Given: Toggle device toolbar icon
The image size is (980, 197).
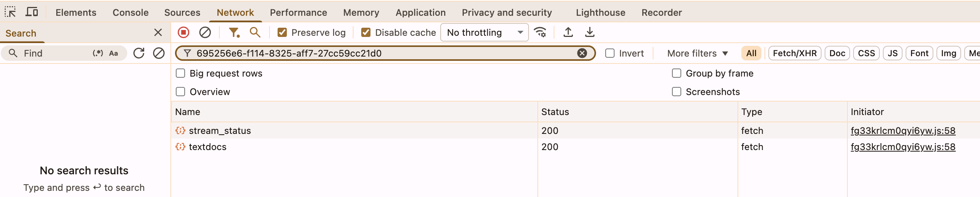Looking at the screenshot, I should click(x=32, y=12).
